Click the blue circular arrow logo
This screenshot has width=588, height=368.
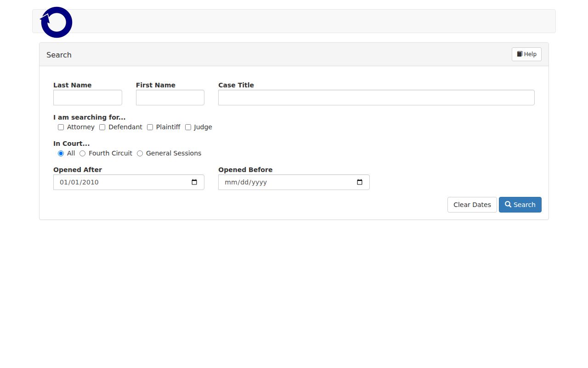[x=57, y=22]
